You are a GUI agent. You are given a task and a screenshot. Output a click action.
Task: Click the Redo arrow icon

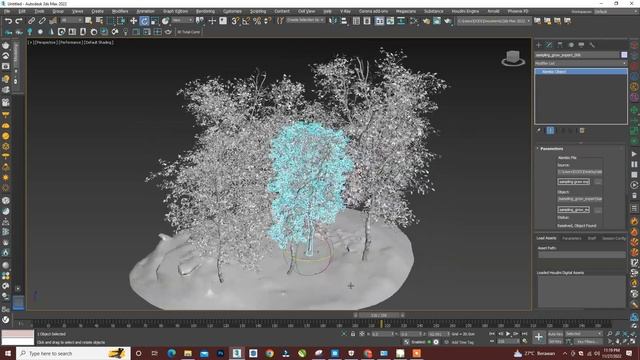(19, 20)
